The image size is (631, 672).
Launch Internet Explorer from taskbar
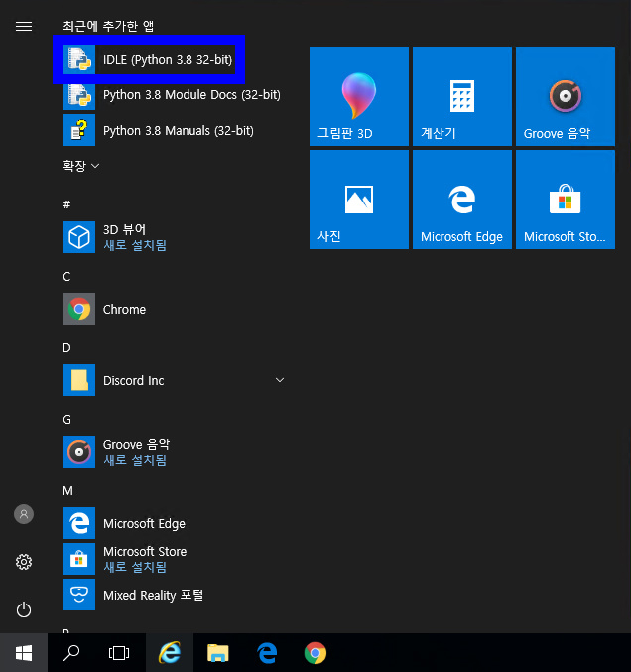coord(170,653)
